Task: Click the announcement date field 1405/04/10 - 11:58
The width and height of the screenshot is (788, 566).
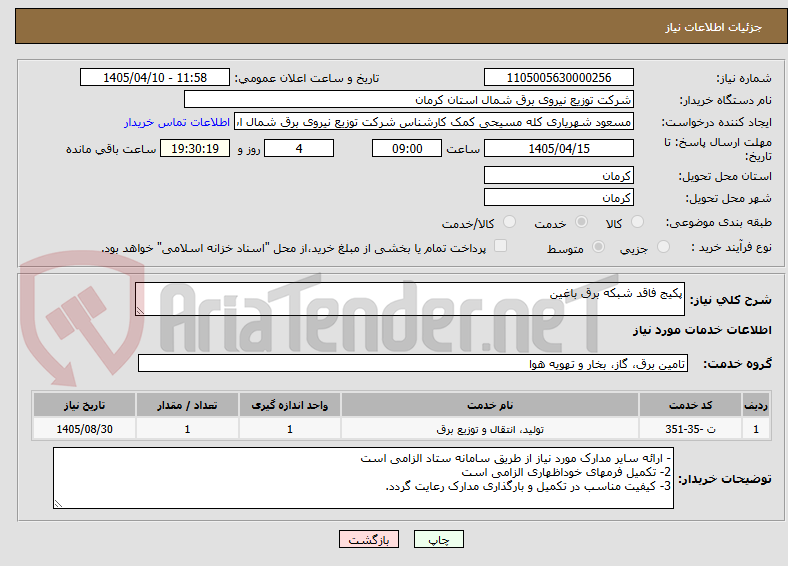Action: tap(155, 77)
